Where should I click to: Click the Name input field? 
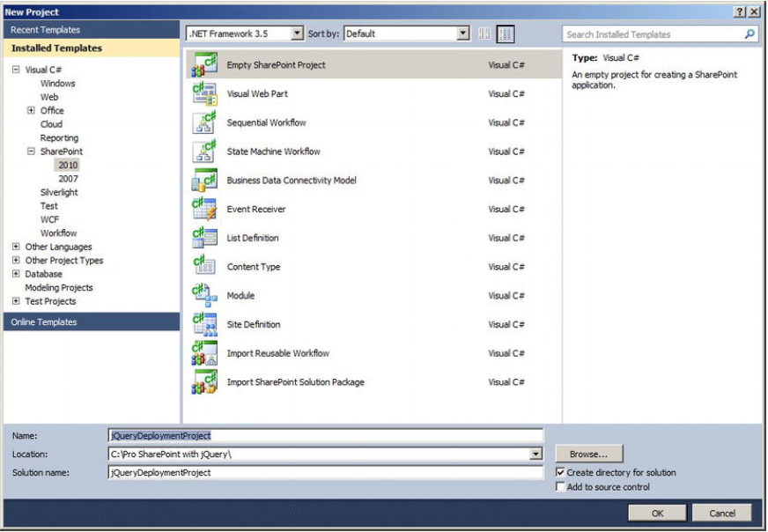coord(325,435)
